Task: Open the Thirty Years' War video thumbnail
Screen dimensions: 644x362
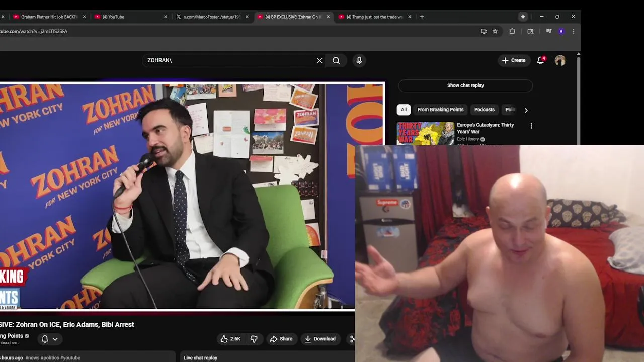Action: (x=426, y=133)
